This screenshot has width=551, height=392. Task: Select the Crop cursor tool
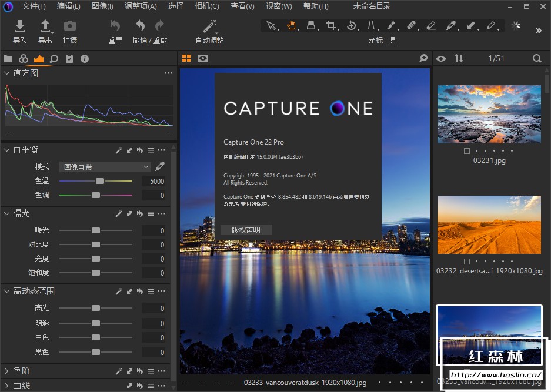[x=332, y=26]
